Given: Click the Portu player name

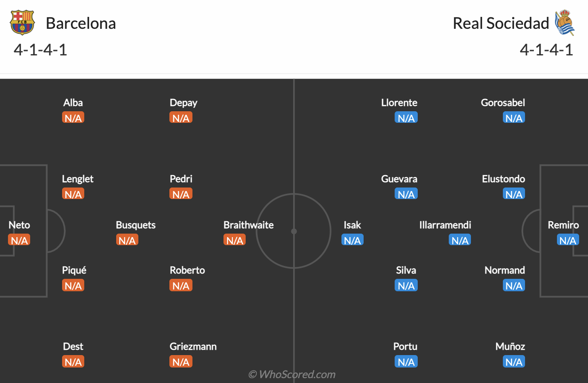Looking at the screenshot, I should click(405, 347).
